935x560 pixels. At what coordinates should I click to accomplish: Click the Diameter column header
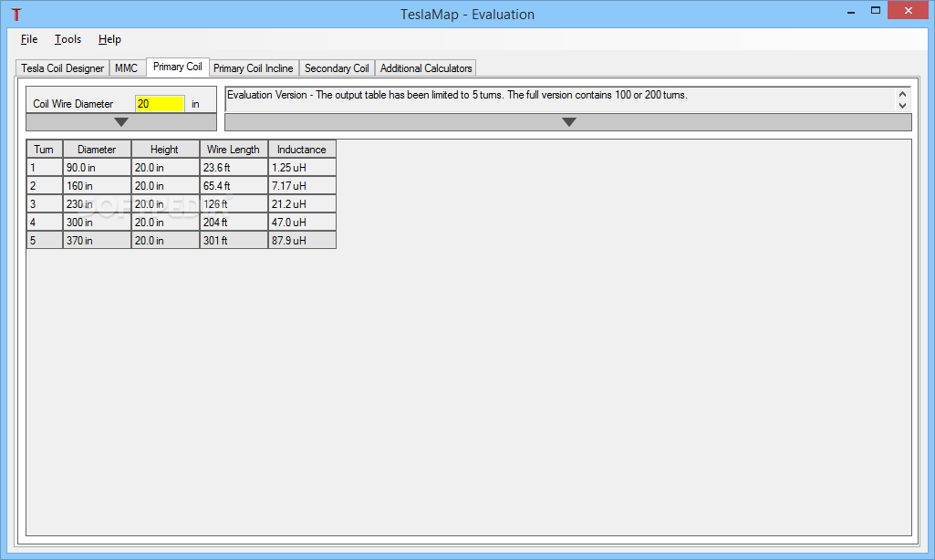point(97,149)
